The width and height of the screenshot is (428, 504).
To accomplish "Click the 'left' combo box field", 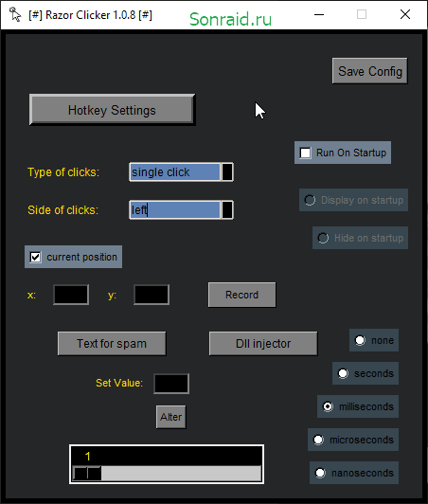I will pos(175,210).
